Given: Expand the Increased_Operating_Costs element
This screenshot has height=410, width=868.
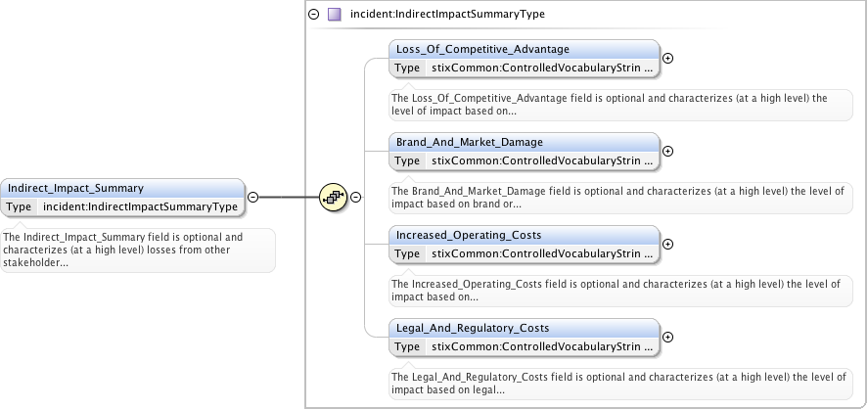Looking at the screenshot, I should coord(668,244).
